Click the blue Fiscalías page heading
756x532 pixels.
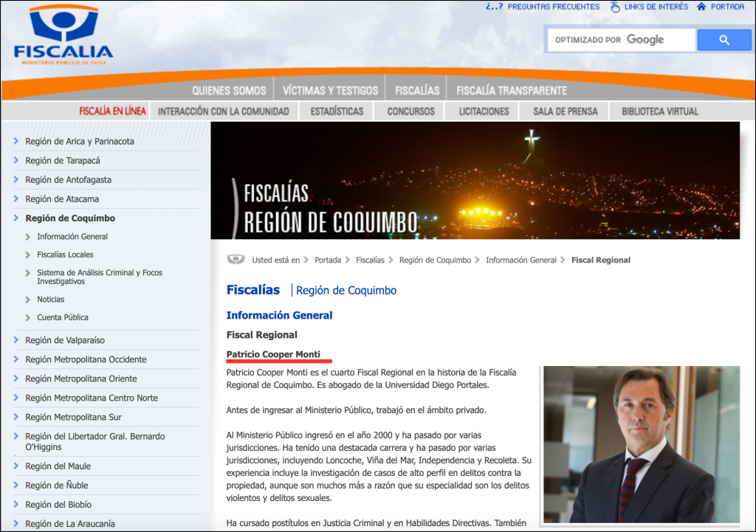pos(253,290)
